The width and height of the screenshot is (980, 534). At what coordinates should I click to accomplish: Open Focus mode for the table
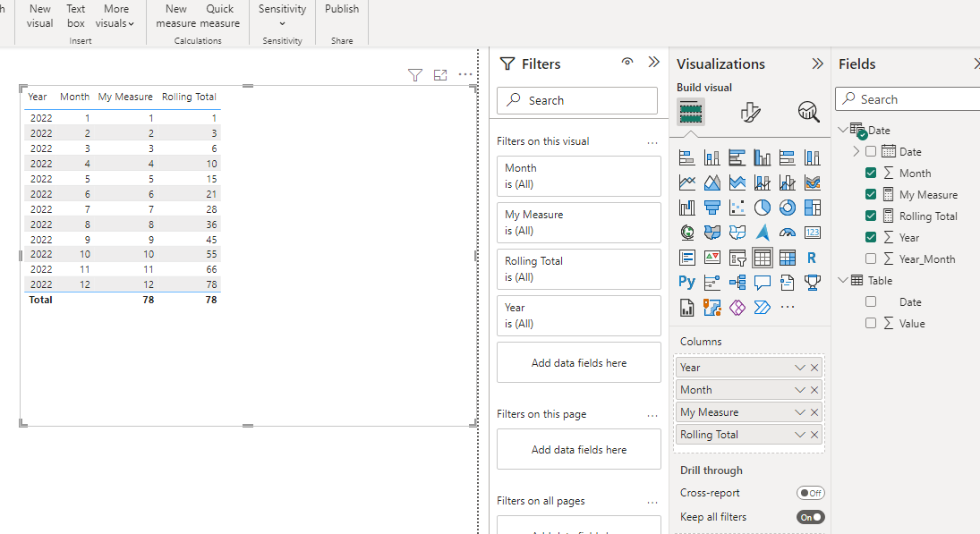tap(440, 75)
